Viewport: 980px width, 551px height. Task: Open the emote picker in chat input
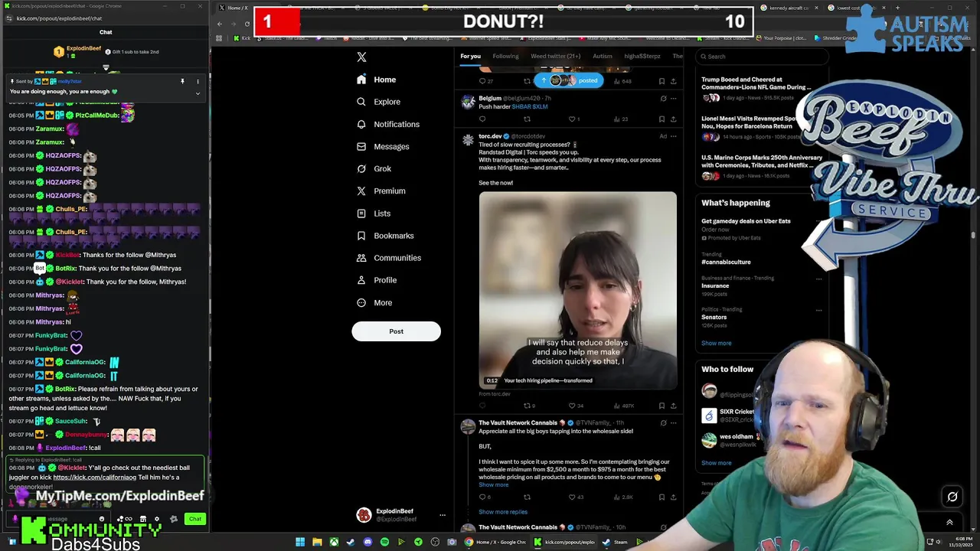101,519
